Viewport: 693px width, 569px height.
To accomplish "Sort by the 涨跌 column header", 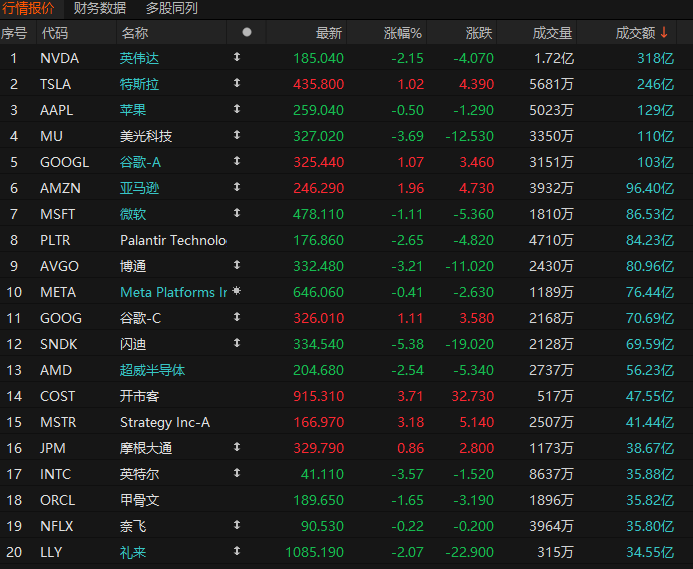I will point(479,33).
